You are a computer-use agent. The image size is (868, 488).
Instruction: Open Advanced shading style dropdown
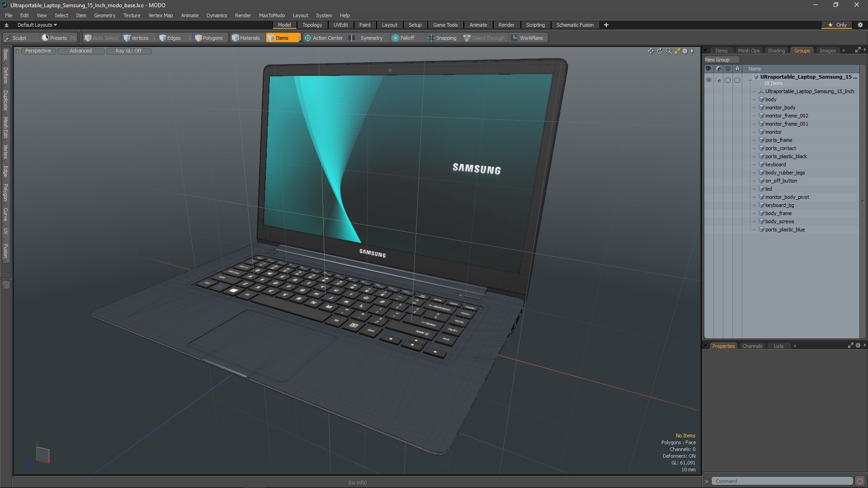pyautogui.click(x=80, y=51)
